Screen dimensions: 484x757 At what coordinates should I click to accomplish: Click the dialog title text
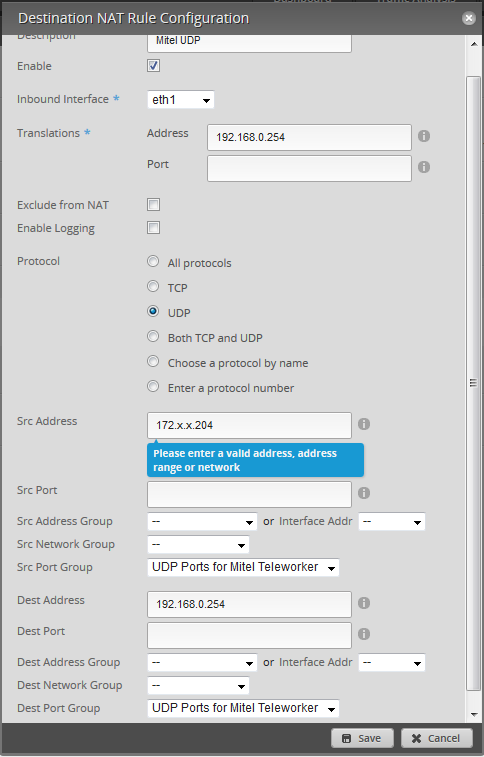[x=134, y=18]
